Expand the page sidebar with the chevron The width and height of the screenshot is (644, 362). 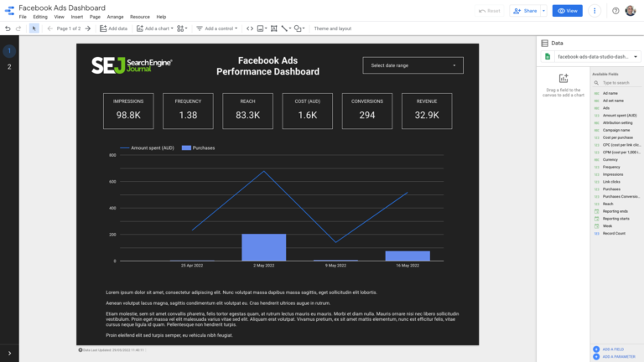point(9,353)
